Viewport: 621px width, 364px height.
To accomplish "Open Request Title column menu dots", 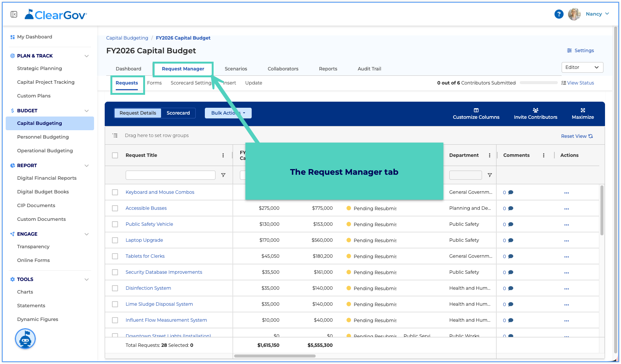I will pos(223,155).
